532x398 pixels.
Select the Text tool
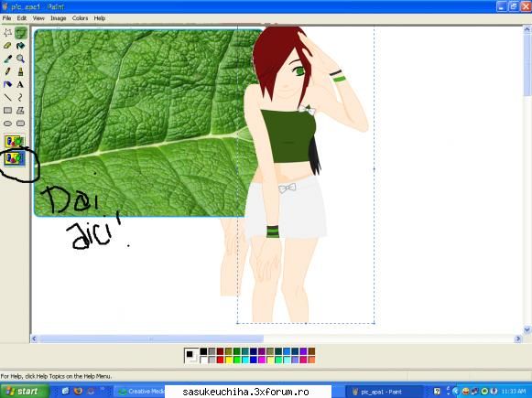(x=20, y=84)
